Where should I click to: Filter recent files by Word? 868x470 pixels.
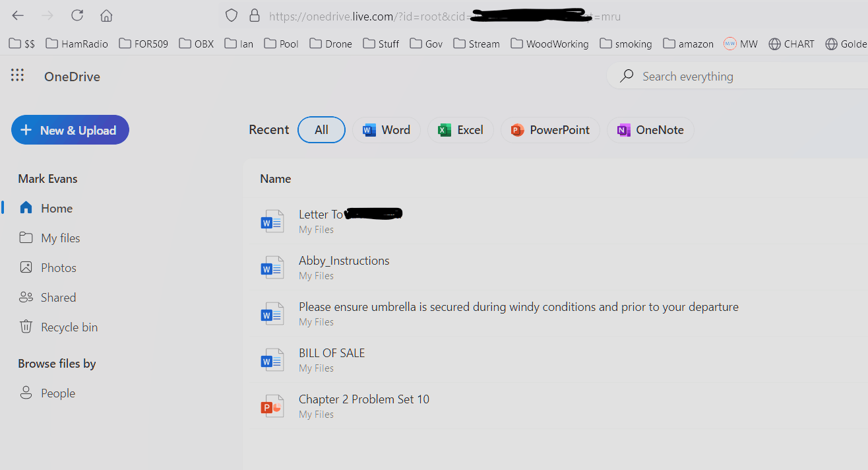coord(387,130)
